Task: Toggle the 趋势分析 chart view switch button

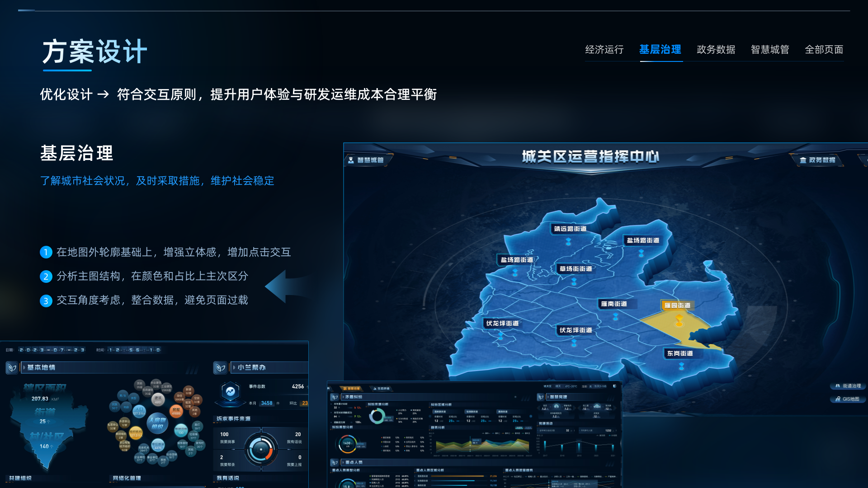Action: click(x=519, y=427)
